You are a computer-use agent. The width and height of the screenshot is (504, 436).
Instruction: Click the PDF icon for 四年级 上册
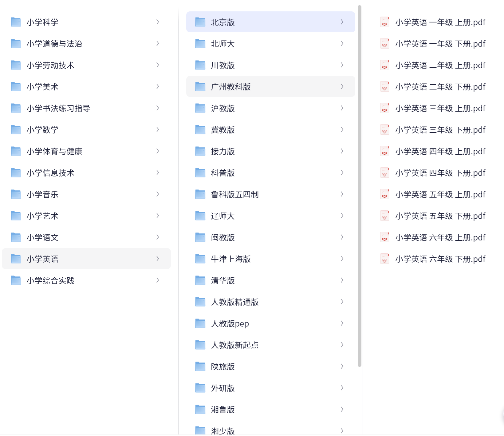[x=384, y=151]
